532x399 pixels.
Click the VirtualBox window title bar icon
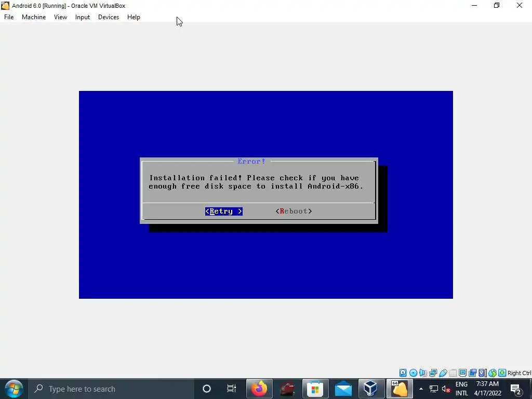coord(5,5)
